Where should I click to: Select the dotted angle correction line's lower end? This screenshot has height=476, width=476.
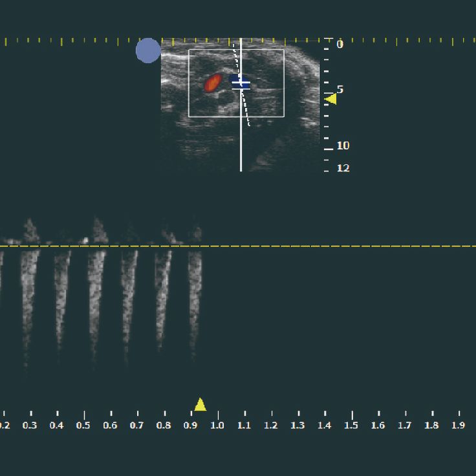click(248, 123)
